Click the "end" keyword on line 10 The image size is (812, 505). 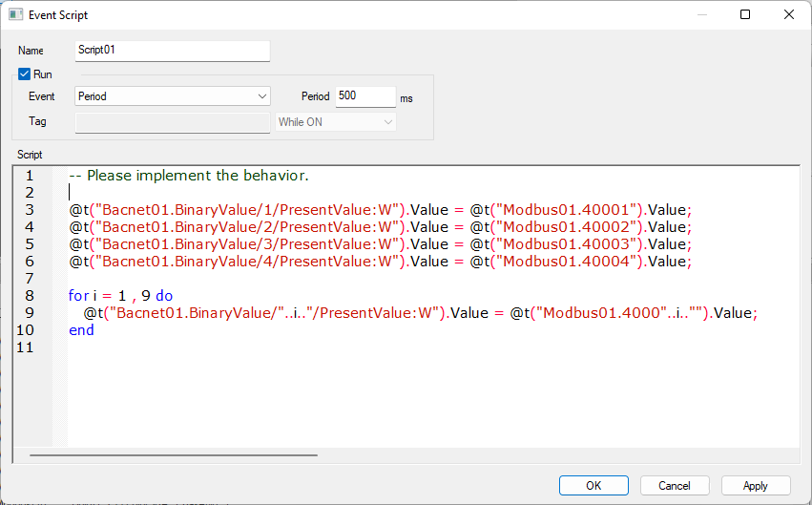[81, 330]
